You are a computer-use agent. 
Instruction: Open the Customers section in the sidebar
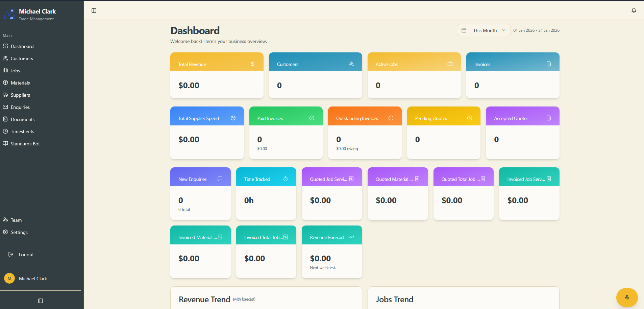pyautogui.click(x=22, y=58)
